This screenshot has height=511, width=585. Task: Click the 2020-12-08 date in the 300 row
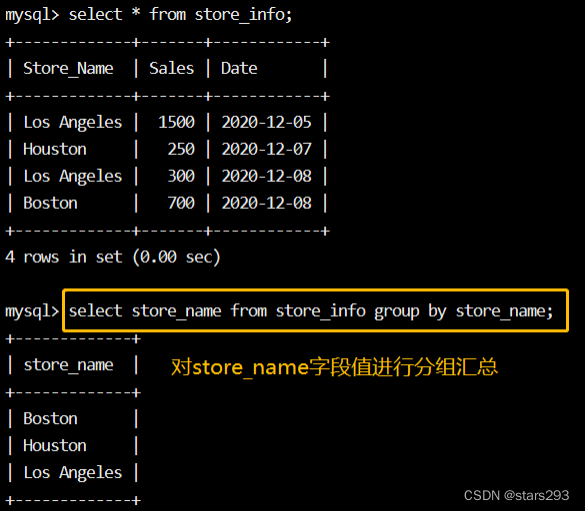tap(266, 176)
